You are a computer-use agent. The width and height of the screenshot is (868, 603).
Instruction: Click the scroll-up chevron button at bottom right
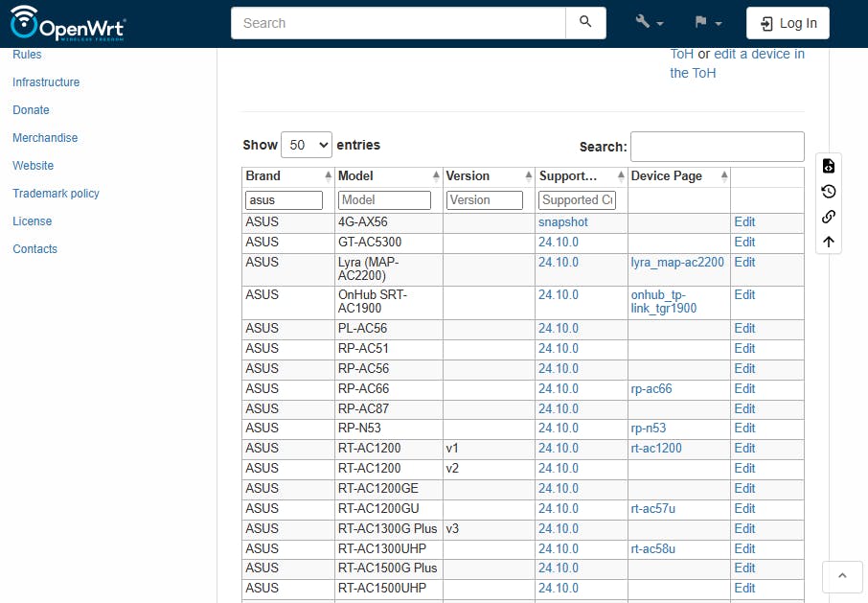tap(842, 576)
